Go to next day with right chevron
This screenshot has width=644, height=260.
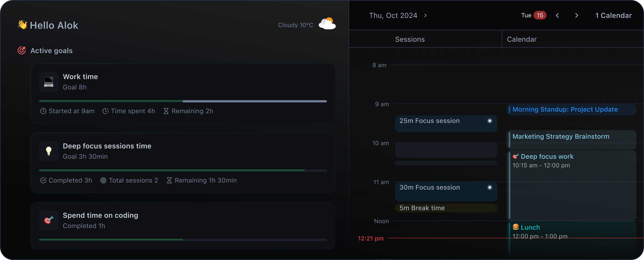click(x=576, y=15)
